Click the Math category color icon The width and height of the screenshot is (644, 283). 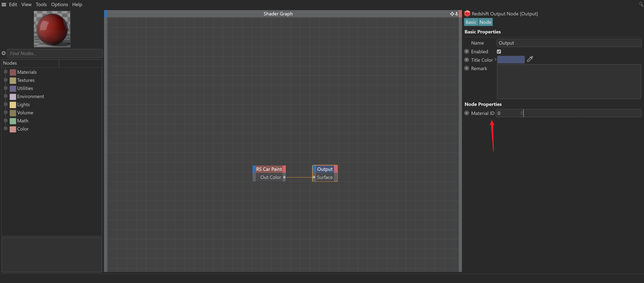(13, 121)
